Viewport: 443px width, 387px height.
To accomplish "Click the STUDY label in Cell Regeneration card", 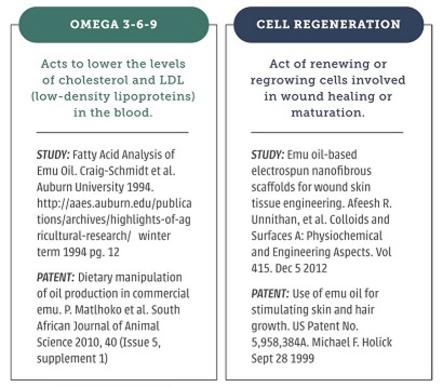I will pyautogui.click(x=267, y=155).
